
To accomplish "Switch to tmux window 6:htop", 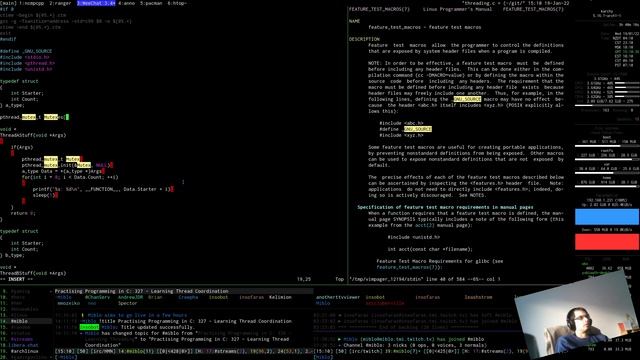I will click(x=177, y=3).
